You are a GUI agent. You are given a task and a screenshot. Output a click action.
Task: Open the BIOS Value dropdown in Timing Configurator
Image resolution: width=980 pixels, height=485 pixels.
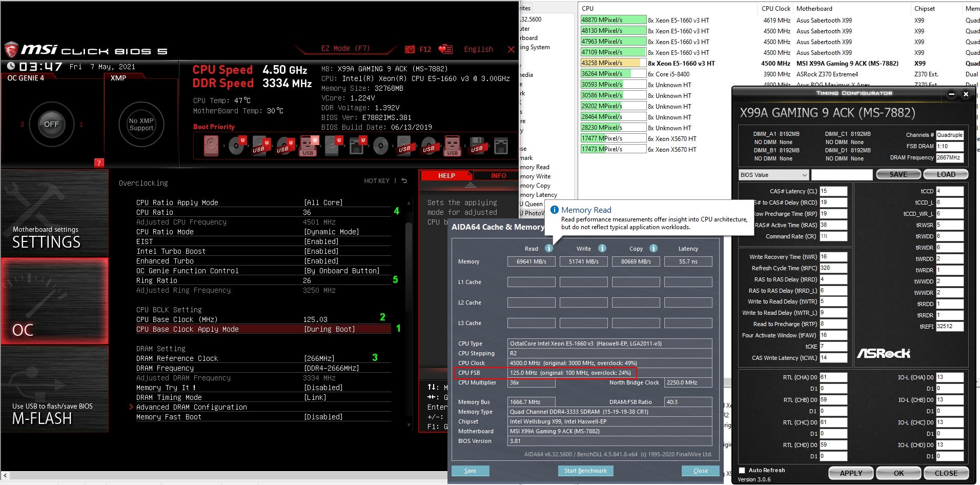(773, 175)
